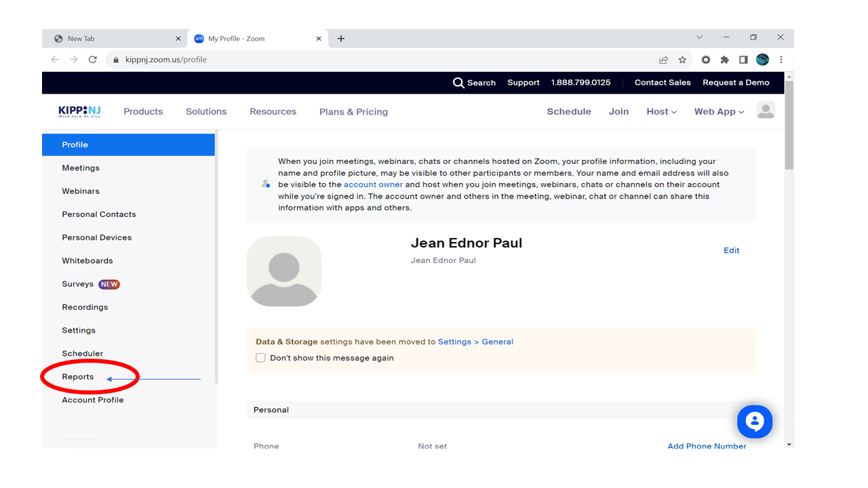The width and height of the screenshot is (868, 488).
Task: Open the Chrome three-dot menu
Action: click(781, 60)
